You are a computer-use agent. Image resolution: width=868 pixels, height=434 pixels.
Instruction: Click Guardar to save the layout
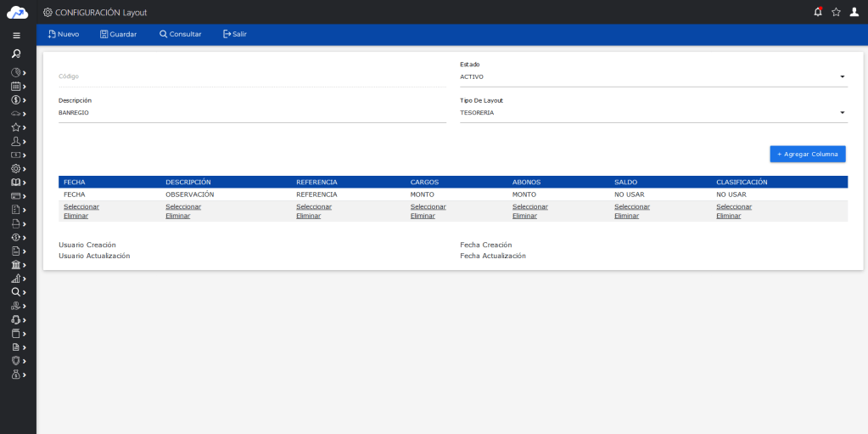coord(118,34)
